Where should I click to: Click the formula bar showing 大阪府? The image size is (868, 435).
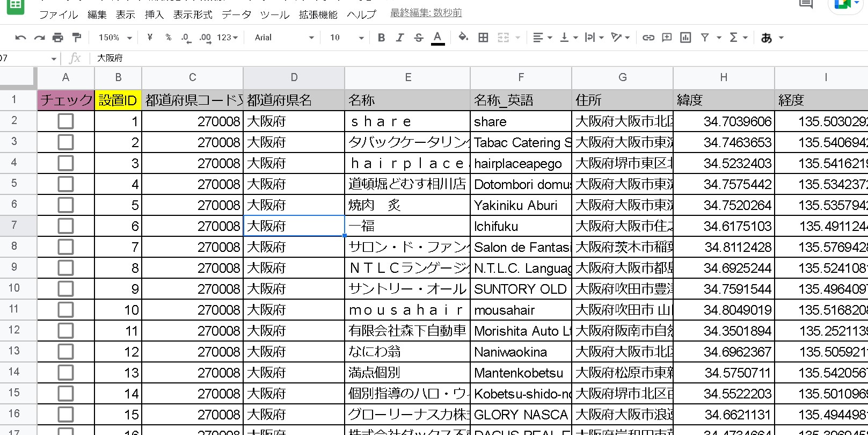pyautogui.click(x=478, y=59)
